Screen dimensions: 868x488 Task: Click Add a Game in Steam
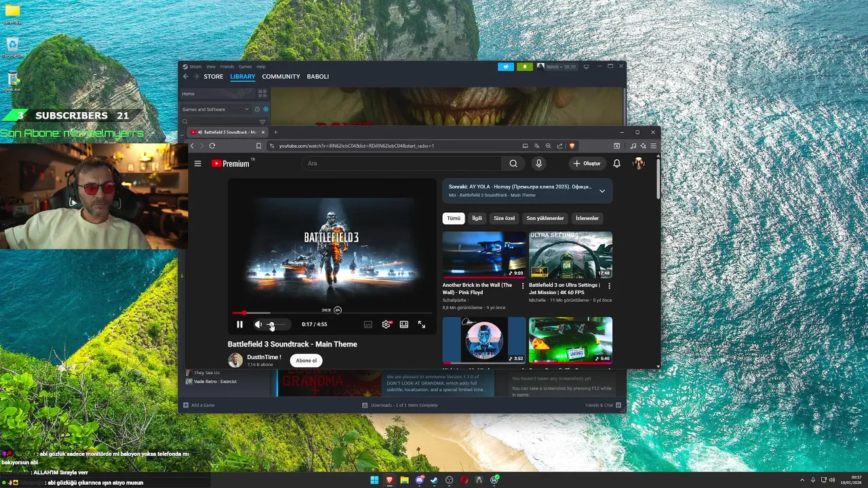coord(199,405)
